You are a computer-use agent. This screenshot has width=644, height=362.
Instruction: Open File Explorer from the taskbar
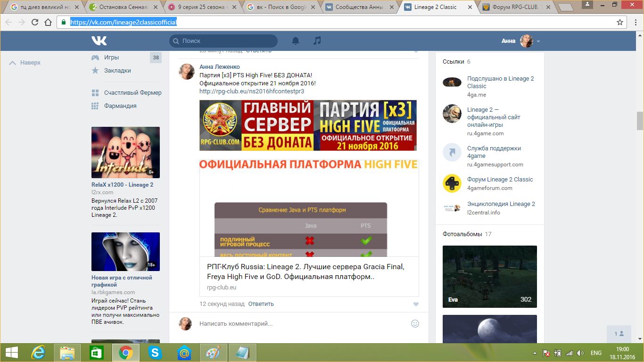(x=67, y=353)
